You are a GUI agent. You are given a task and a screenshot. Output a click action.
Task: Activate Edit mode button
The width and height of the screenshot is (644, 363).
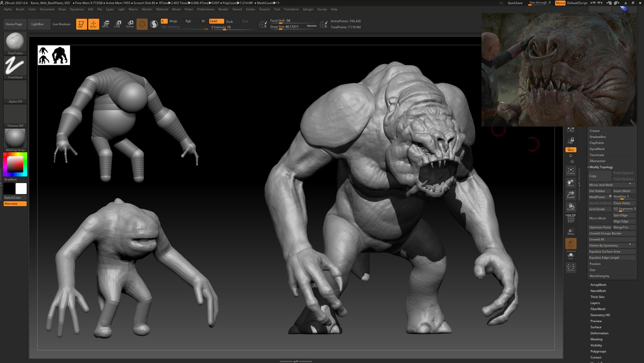point(81,24)
